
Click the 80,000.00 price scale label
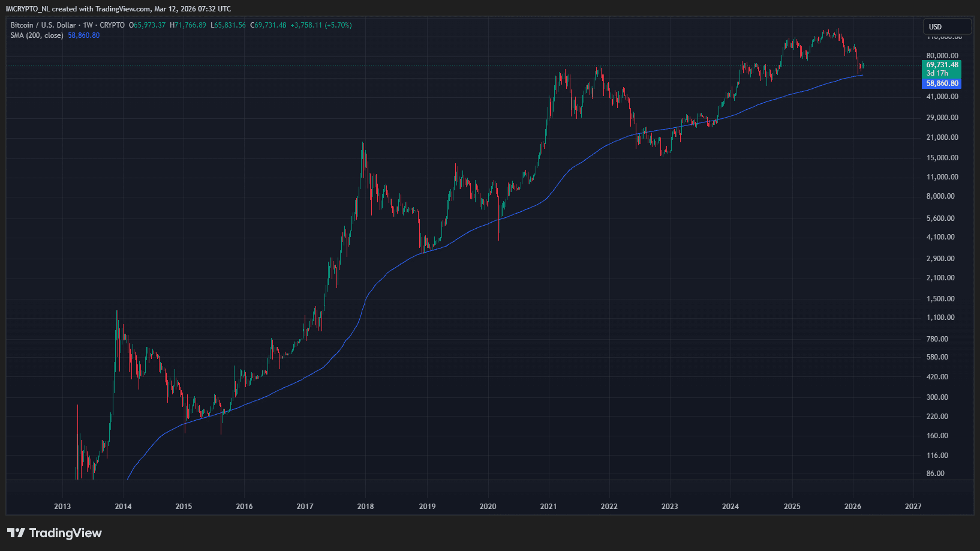coord(942,56)
